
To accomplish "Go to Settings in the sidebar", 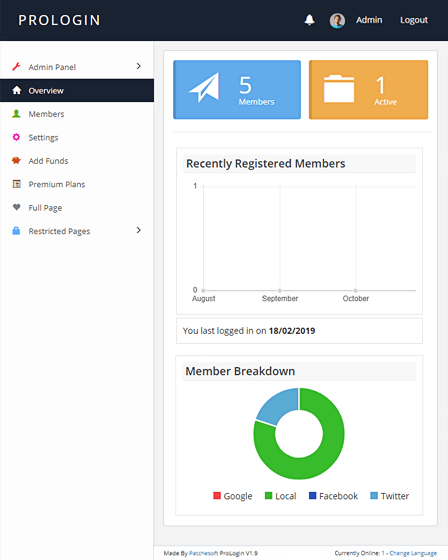I will pyautogui.click(x=77, y=138).
